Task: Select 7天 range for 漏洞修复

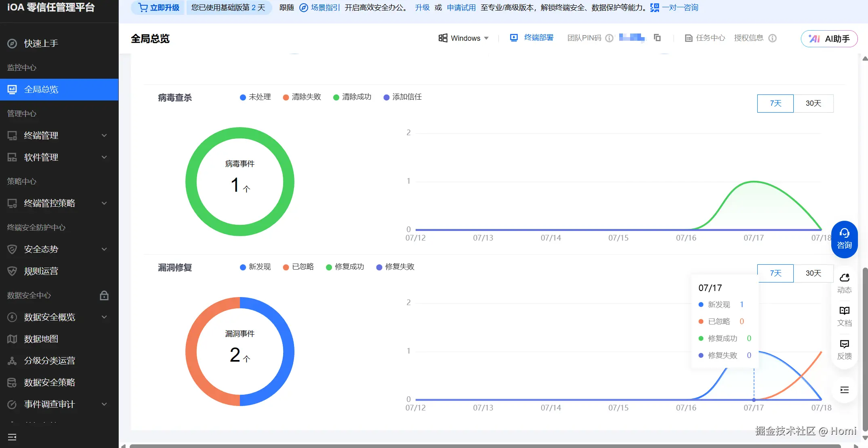Action: pyautogui.click(x=775, y=273)
